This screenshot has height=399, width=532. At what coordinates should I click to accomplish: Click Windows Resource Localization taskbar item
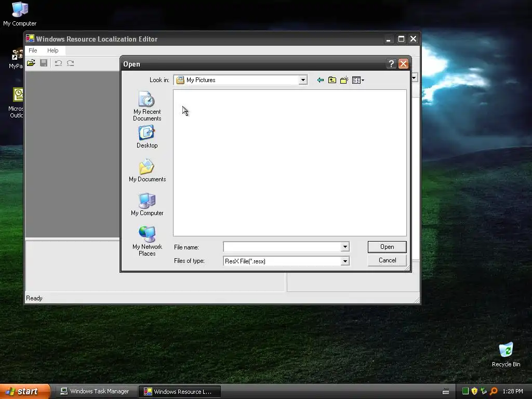[x=180, y=392]
